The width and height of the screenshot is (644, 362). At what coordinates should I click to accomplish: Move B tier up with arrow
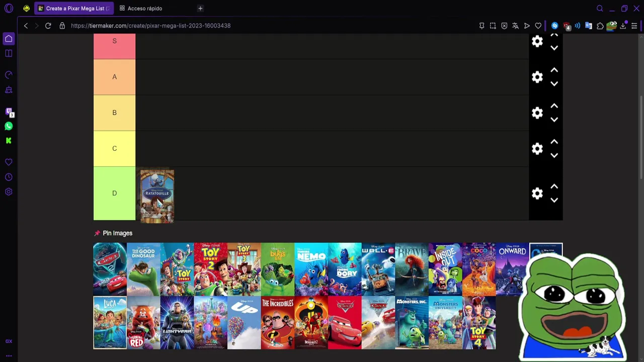[x=554, y=106]
